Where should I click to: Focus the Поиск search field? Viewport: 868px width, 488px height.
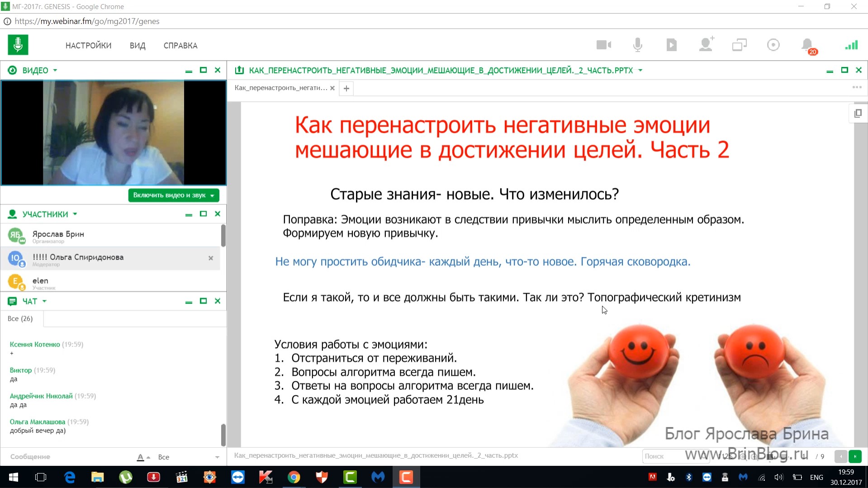point(675,456)
